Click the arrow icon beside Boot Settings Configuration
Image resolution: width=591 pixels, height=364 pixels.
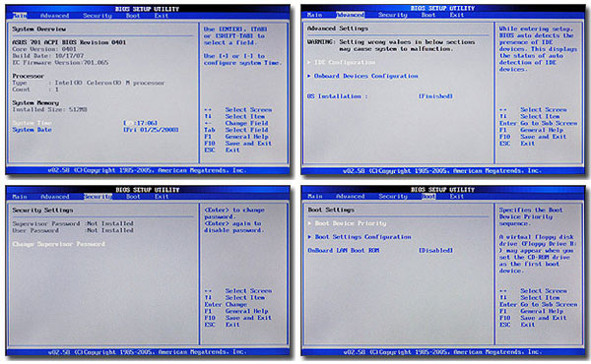(x=309, y=237)
